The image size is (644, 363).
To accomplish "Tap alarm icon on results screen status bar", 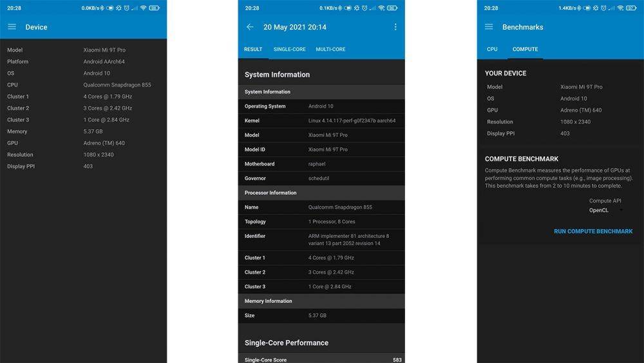I will click(x=365, y=8).
